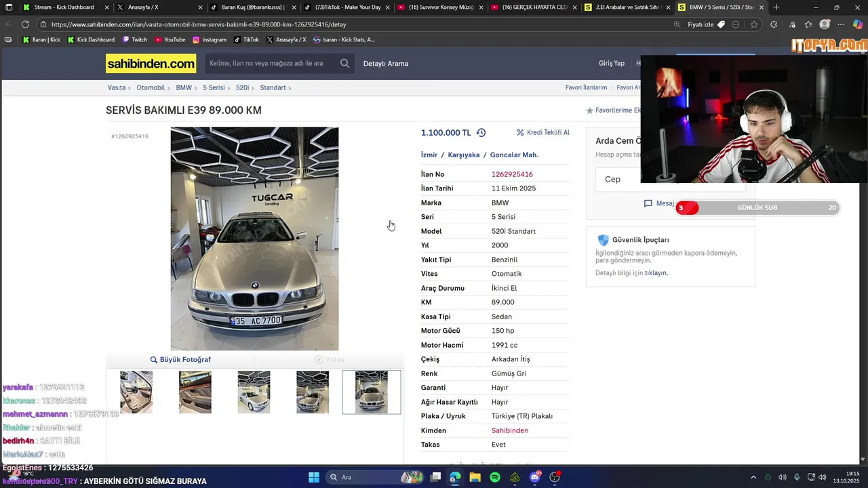Click the Fiyatı izle price tag button
868x488 pixels.
[706, 24]
